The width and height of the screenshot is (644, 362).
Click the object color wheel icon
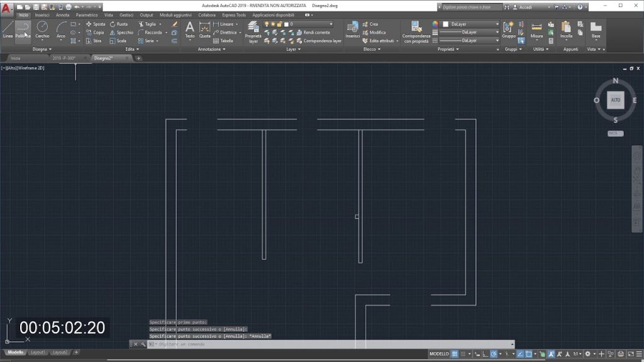435,25
